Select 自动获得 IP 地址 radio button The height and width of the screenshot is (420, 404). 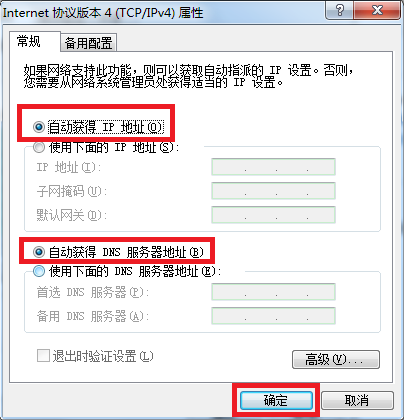tap(39, 127)
